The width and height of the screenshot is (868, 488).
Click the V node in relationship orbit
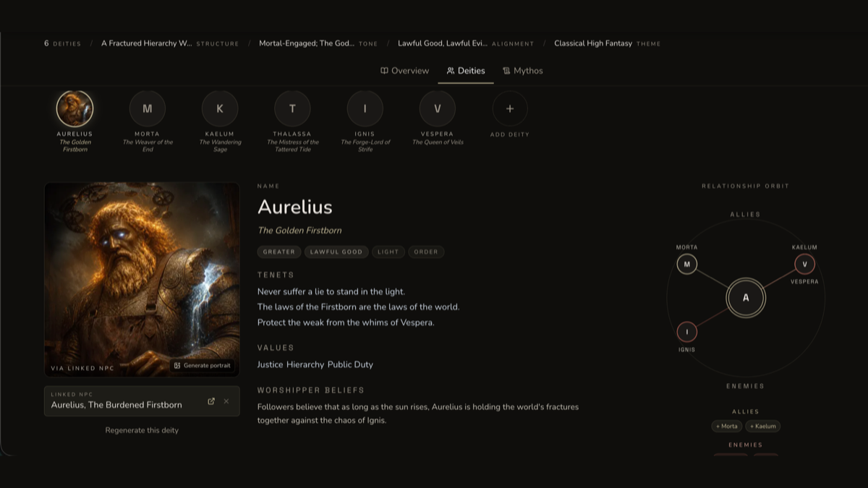coord(804,264)
